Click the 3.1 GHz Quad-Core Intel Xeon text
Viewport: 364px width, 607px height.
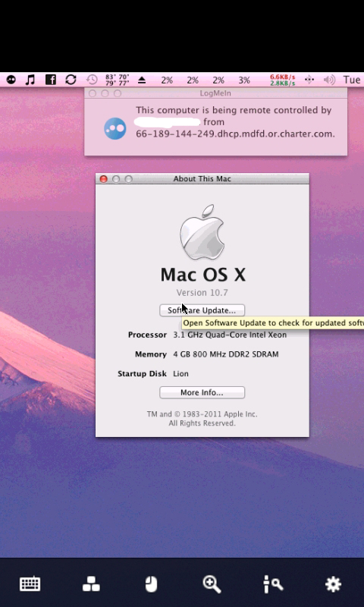(230, 335)
